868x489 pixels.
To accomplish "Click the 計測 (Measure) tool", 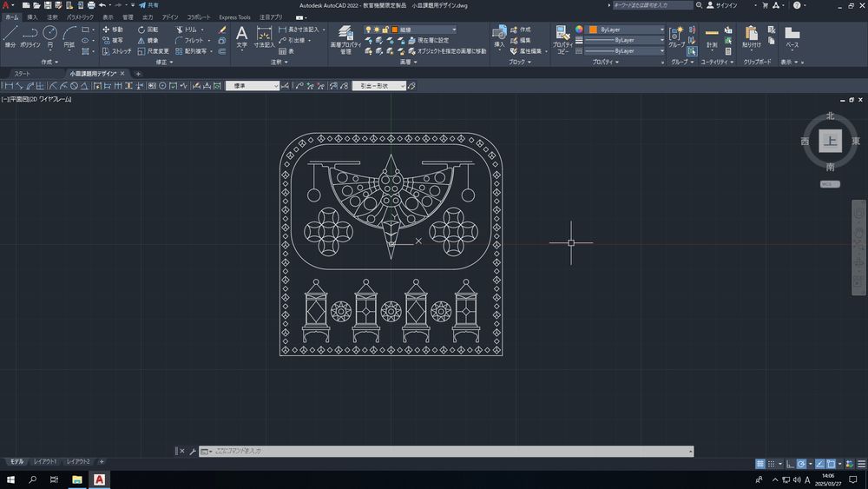I will 712,36.
